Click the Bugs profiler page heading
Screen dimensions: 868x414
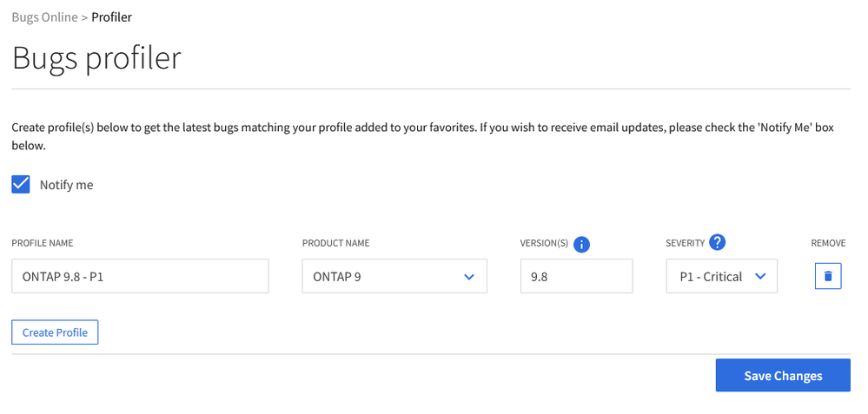tap(96, 57)
